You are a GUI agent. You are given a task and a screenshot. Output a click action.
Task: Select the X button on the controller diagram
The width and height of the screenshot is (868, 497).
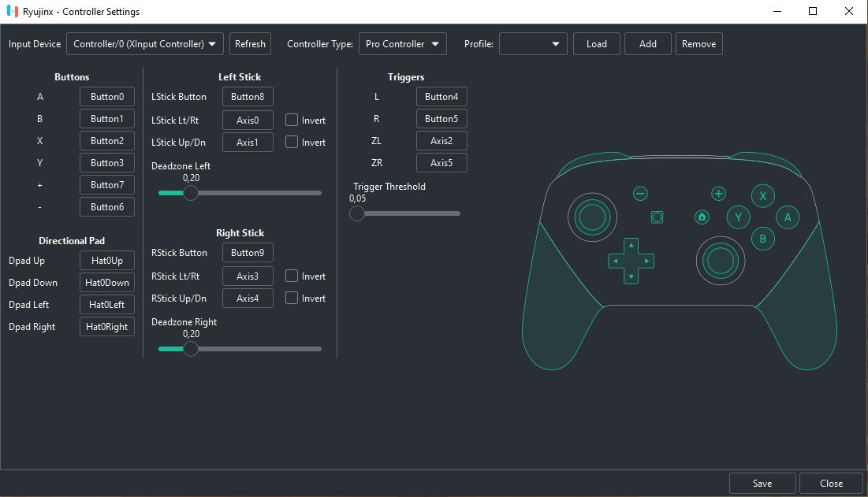coord(762,195)
